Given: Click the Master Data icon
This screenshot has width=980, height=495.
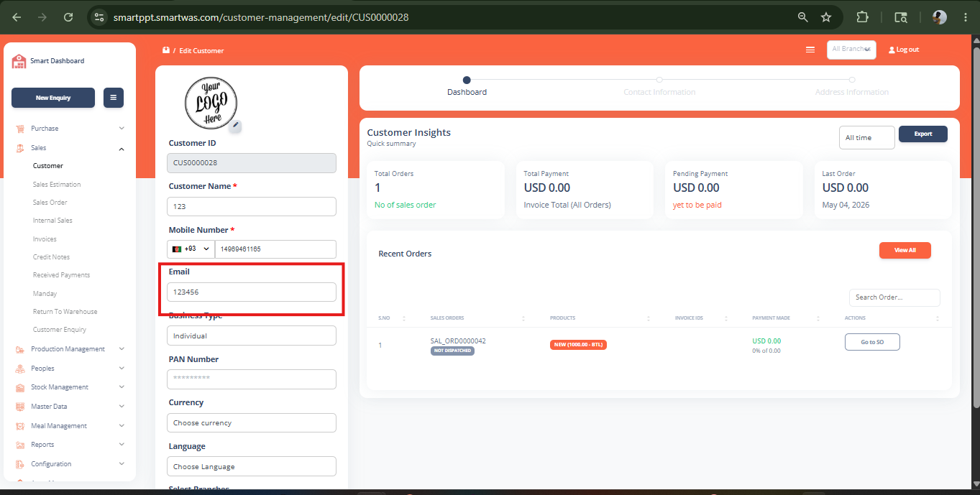Looking at the screenshot, I should tap(20, 407).
